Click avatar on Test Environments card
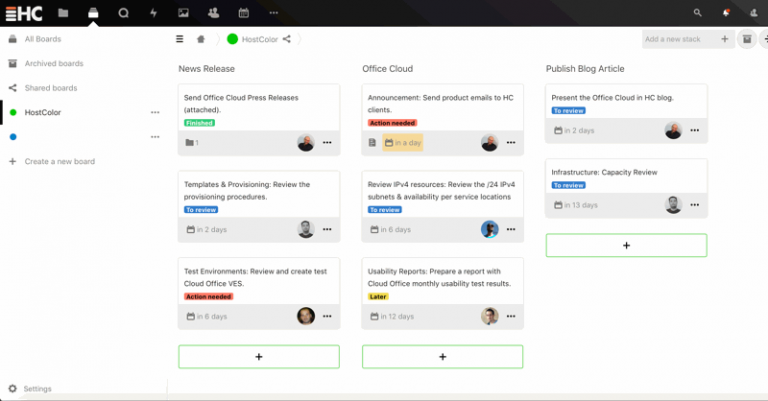Image resolution: width=768 pixels, height=401 pixels. (x=306, y=316)
